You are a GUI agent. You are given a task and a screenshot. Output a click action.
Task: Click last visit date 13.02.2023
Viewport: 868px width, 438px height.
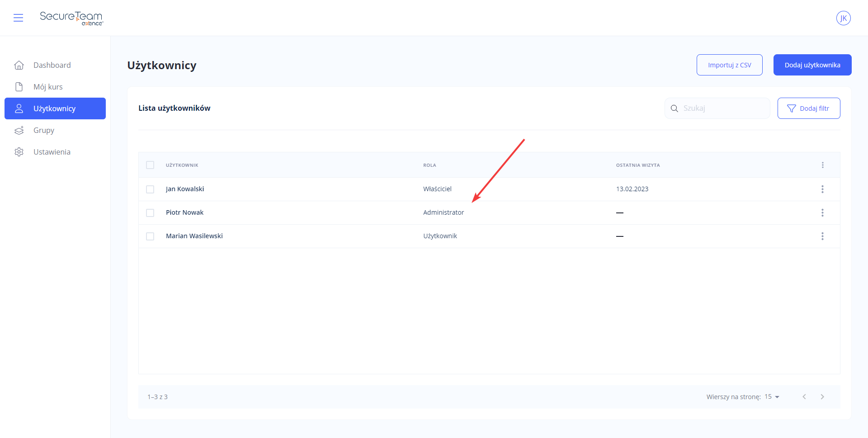coord(632,189)
